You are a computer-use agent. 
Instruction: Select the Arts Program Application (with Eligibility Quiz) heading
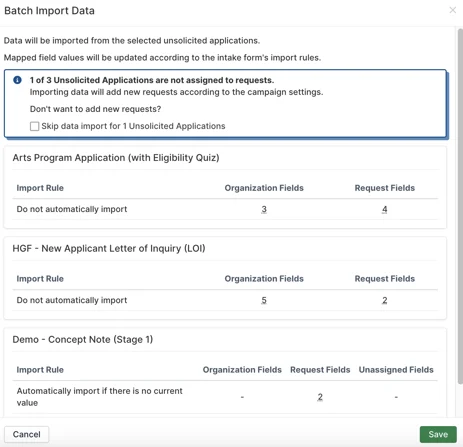pos(116,158)
